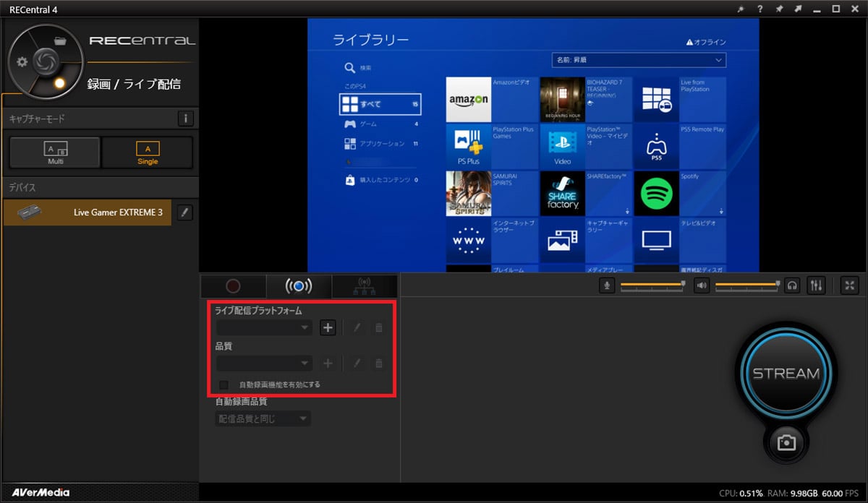Maximize the RECentral window
The width and height of the screenshot is (868, 503).
(835, 9)
